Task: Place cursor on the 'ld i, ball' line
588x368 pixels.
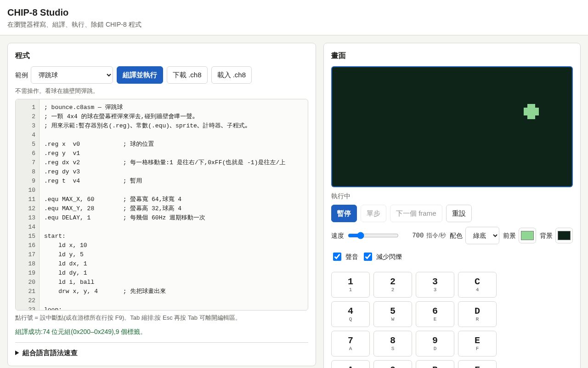Action: click(x=76, y=282)
